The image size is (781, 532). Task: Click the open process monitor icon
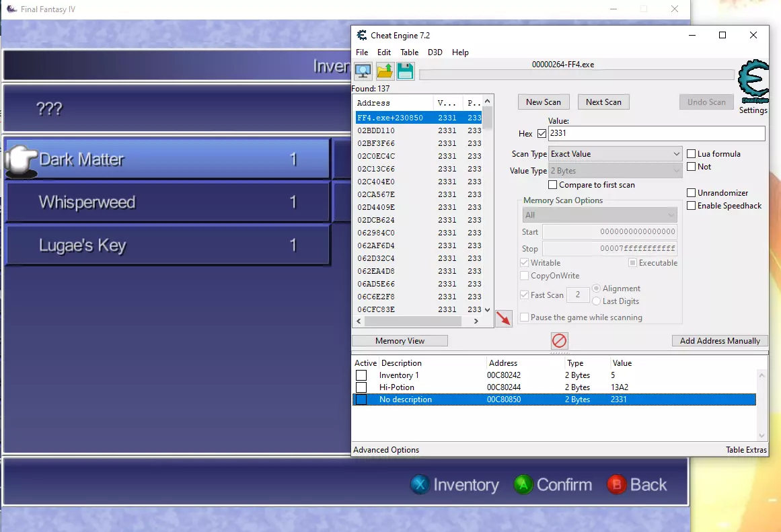363,71
